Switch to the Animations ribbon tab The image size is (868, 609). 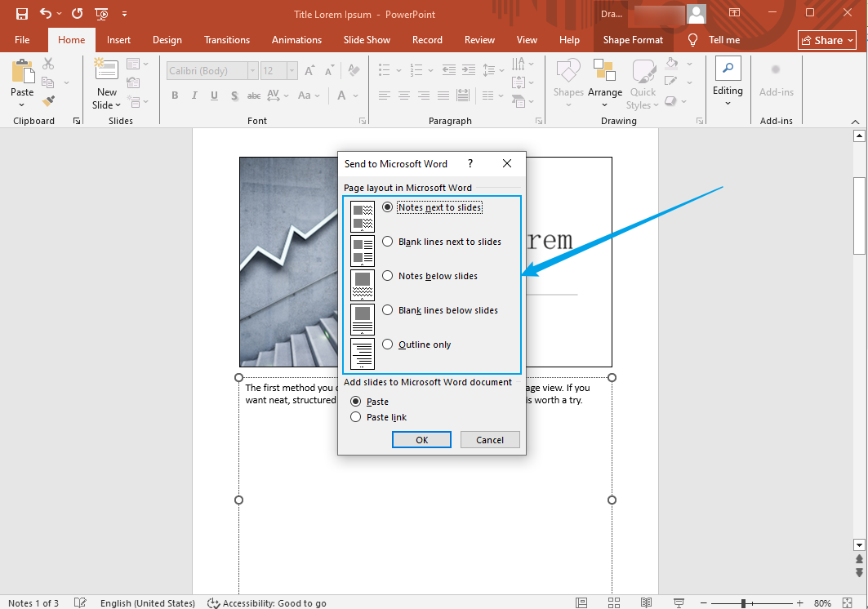click(x=296, y=39)
